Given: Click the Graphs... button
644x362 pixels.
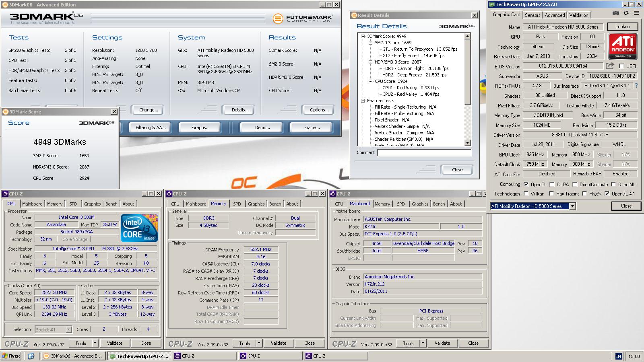Looking at the screenshot, I should (x=201, y=128).
